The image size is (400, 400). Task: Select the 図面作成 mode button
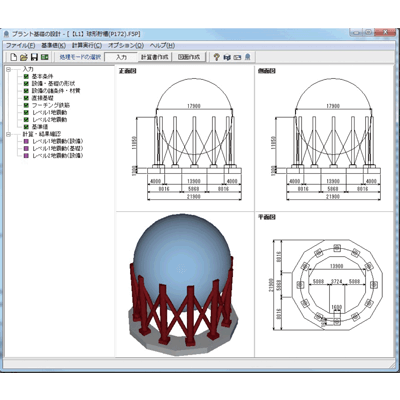[x=189, y=57]
